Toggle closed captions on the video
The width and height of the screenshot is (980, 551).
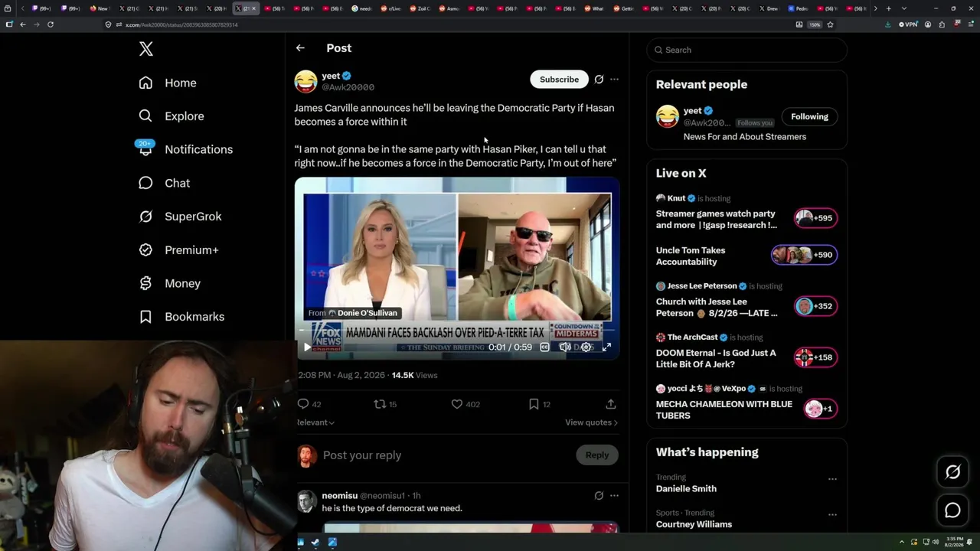pyautogui.click(x=544, y=347)
